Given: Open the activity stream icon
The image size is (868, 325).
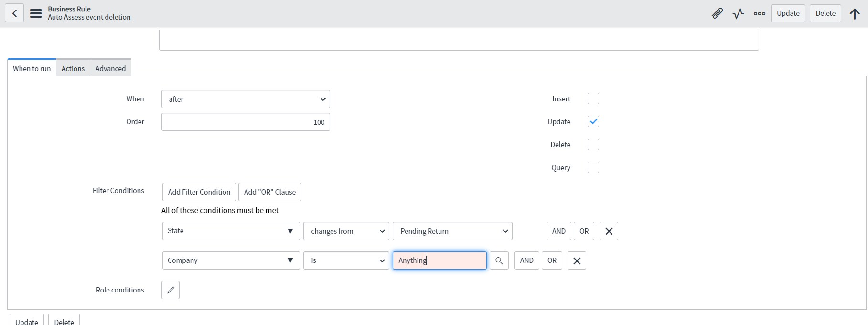Looking at the screenshot, I should (x=738, y=13).
